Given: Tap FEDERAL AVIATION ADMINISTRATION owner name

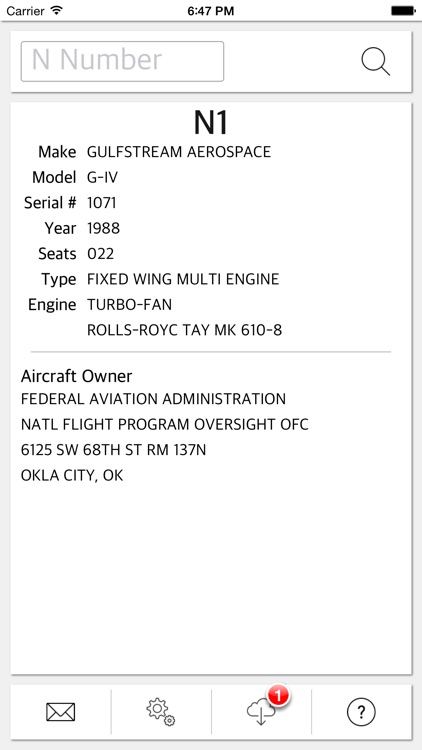Looking at the screenshot, I should [x=153, y=398].
